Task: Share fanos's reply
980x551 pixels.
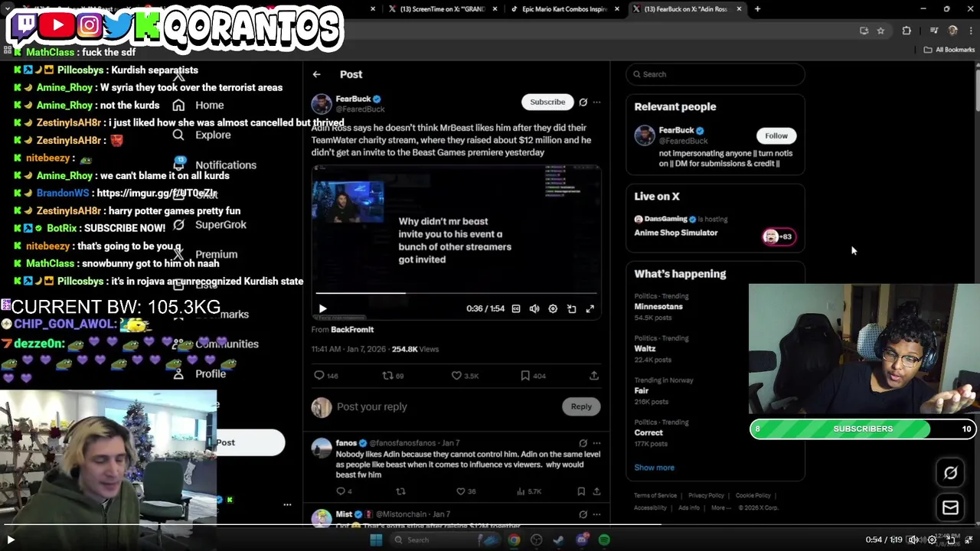Action: pos(596,491)
